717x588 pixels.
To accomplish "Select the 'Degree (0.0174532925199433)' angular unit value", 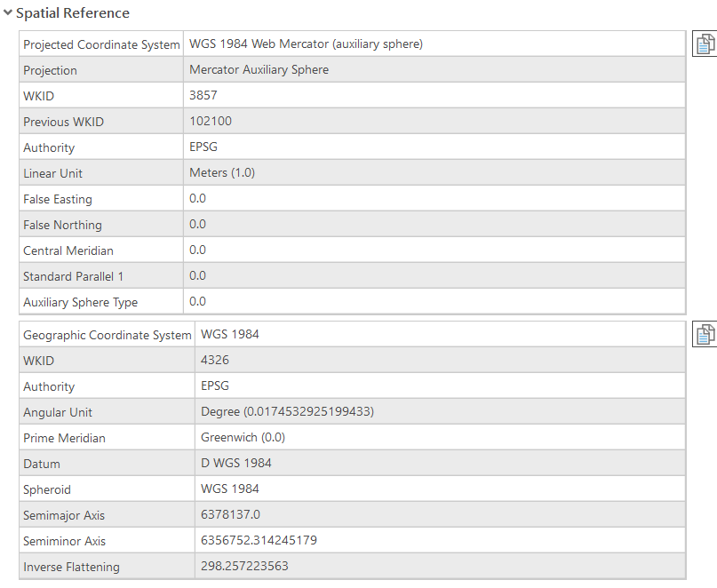I will point(287,411).
